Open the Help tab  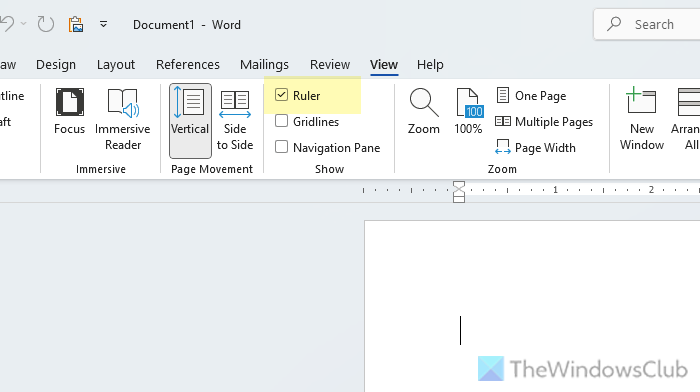430,65
